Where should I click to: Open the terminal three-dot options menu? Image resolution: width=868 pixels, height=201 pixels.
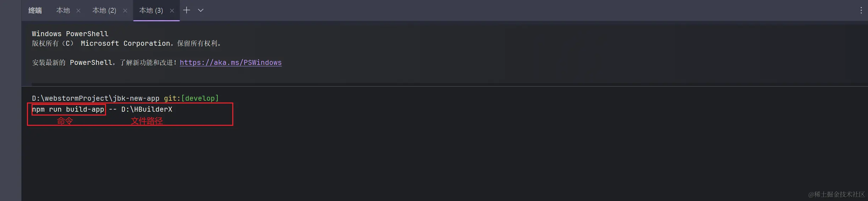[861, 10]
